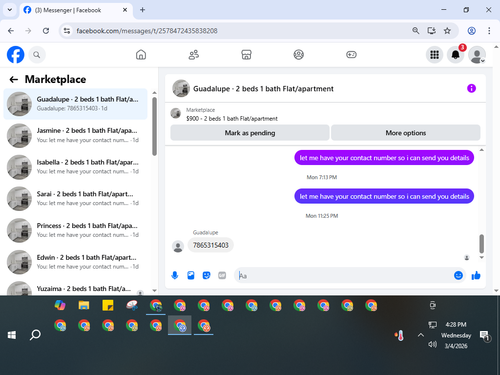Viewport: 500px width, 375px height.
Task: Reload the page
Action: (x=46, y=31)
